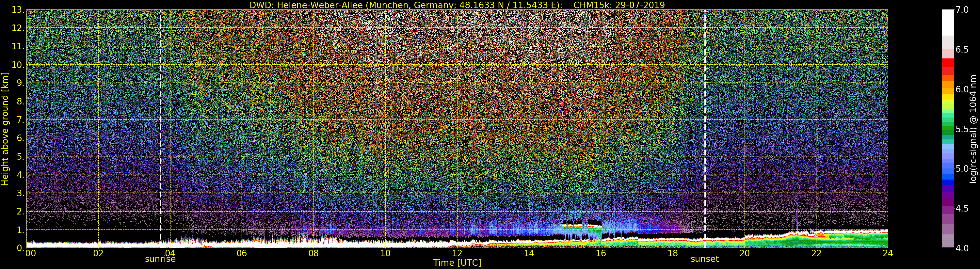Viewport: 980px width, 269px height.
Task: Click the plot title with the München station name
Action: [x=457, y=5]
